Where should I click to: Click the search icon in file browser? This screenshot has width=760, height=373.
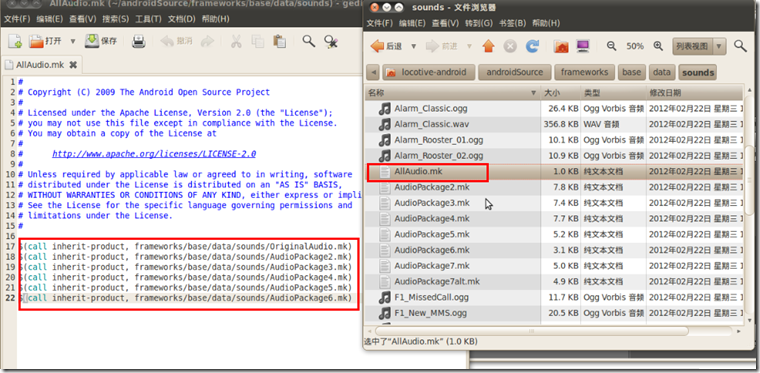(740, 46)
